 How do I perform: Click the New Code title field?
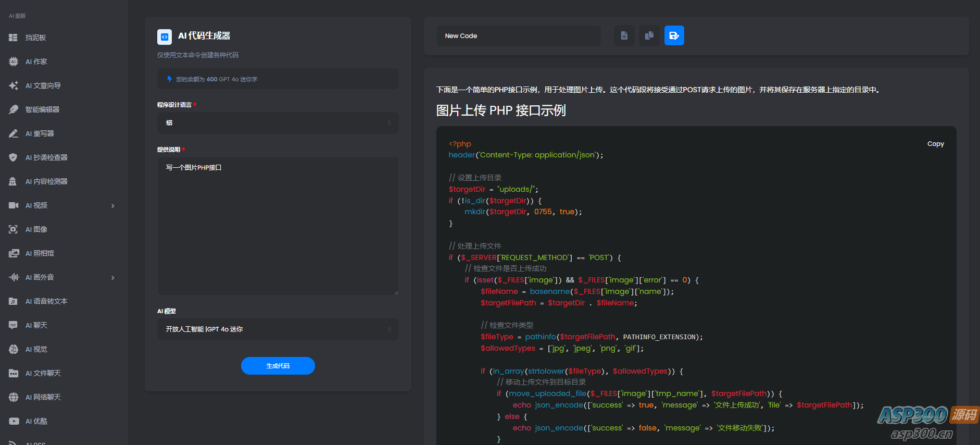pyautogui.click(x=518, y=36)
